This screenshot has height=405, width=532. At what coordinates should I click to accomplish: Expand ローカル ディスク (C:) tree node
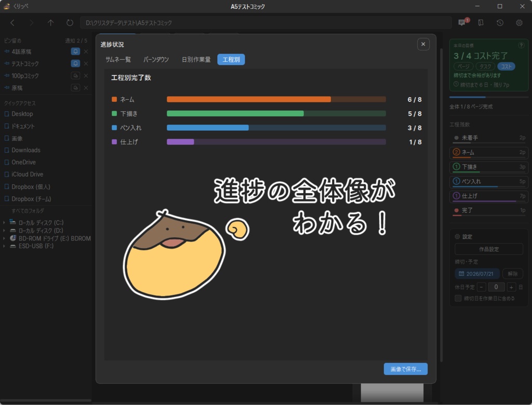point(4,223)
